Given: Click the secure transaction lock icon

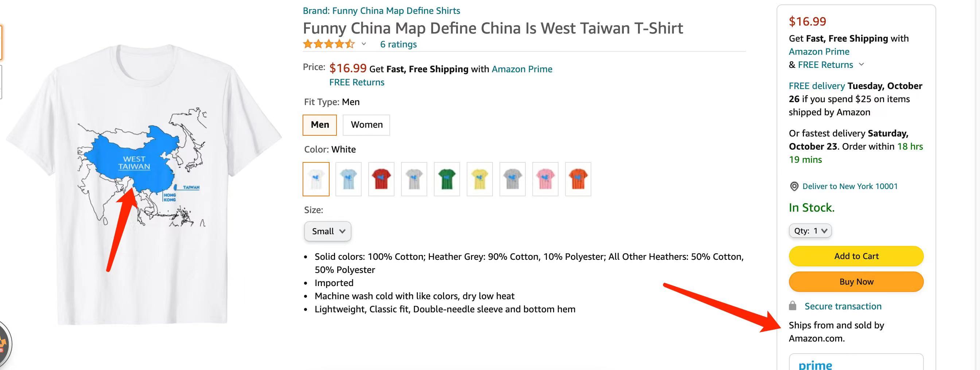Looking at the screenshot, I should coord(793,306).
